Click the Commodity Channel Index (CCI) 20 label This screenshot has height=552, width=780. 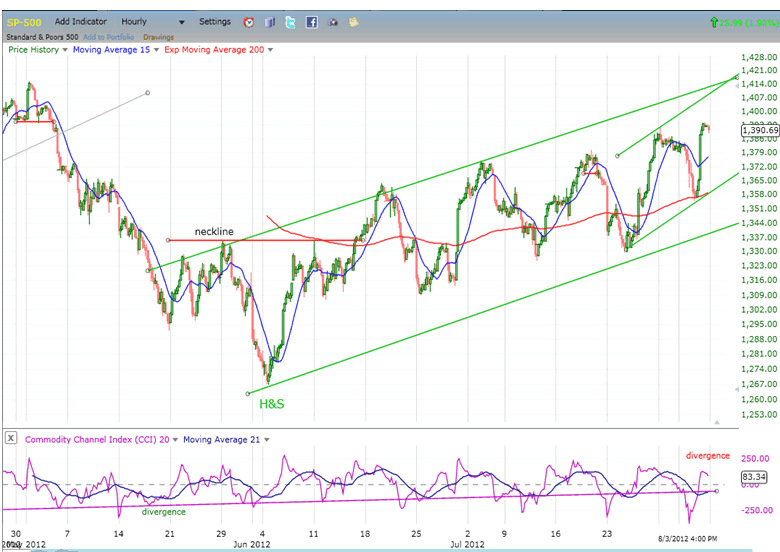tap(97, 440)
